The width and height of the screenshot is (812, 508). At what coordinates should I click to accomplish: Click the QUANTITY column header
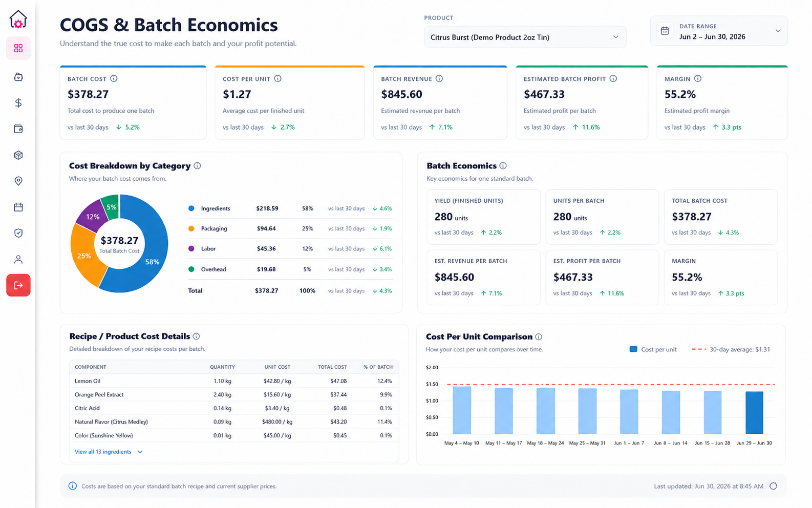click(222, 367)
